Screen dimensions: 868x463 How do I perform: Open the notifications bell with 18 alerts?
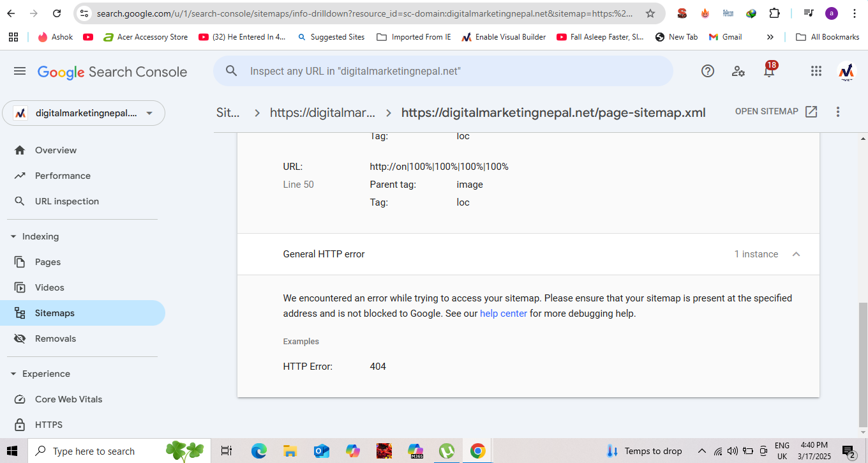point(769,72)
